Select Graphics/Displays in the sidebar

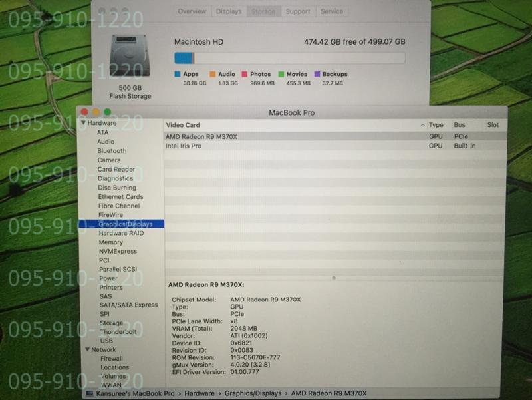click(x=122, y=224)
